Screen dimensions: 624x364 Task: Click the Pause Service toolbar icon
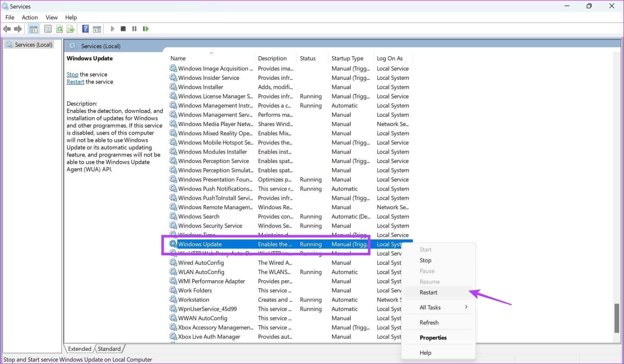134,29
